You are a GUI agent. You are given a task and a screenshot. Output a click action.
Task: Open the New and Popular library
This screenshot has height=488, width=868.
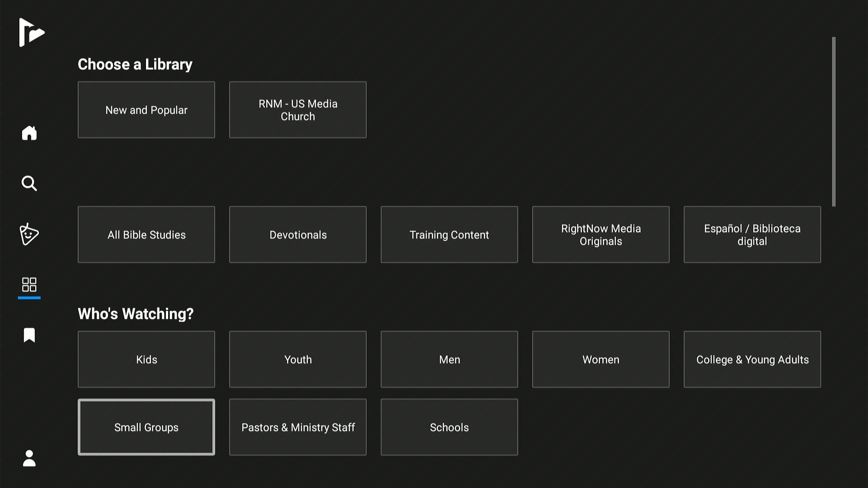click(146, 110)
